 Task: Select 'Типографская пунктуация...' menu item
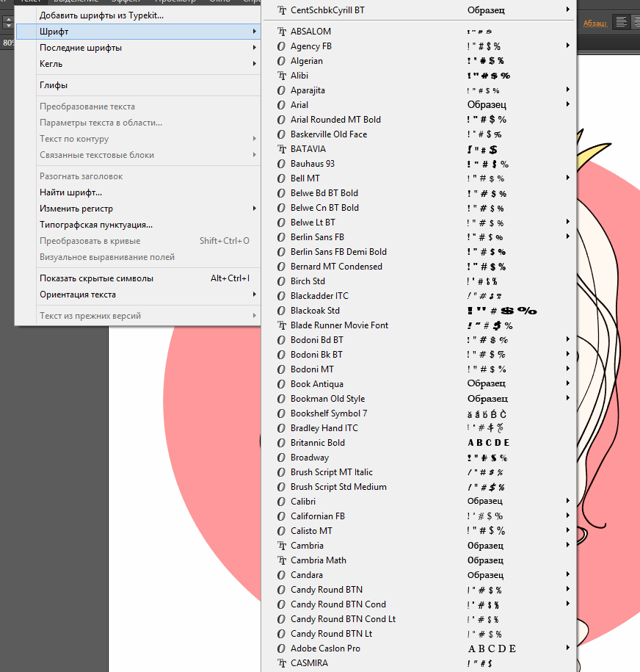138,225
